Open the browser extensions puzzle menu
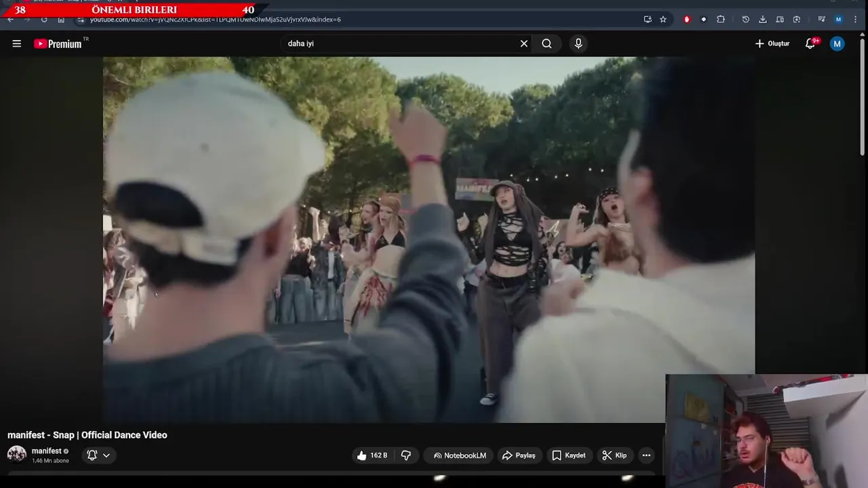868x488 pixels. tap(721, 19)
